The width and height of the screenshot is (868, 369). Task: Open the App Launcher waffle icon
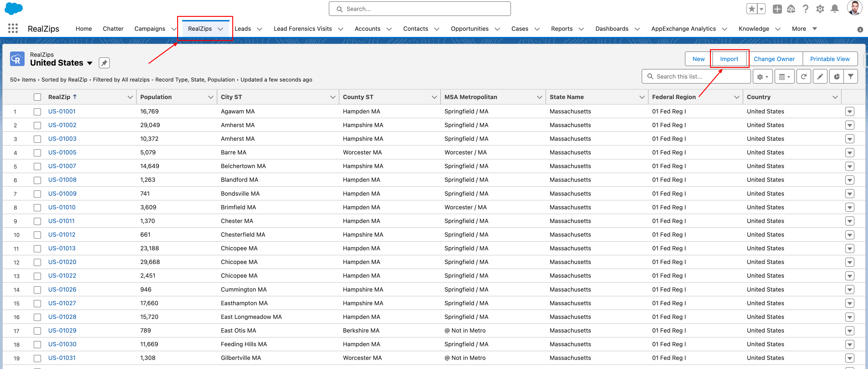click(x=13, y=29)
